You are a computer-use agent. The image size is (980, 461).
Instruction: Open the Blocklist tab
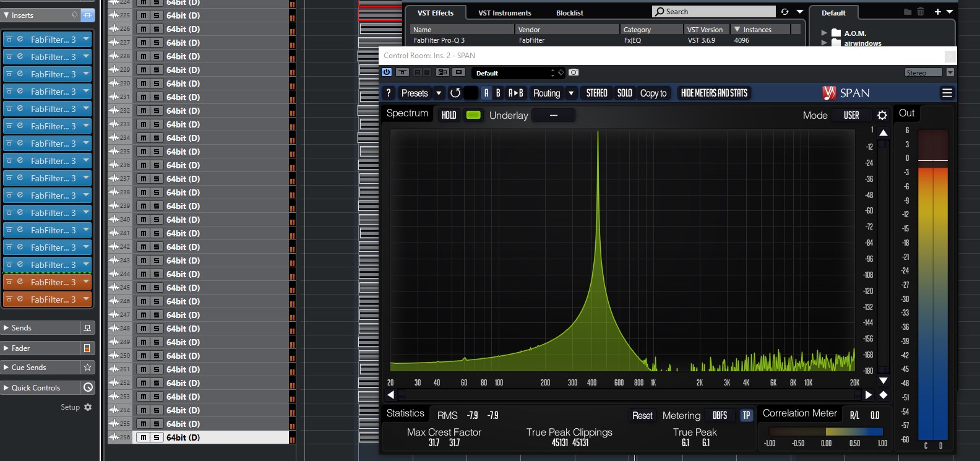[x=570, y=13]
